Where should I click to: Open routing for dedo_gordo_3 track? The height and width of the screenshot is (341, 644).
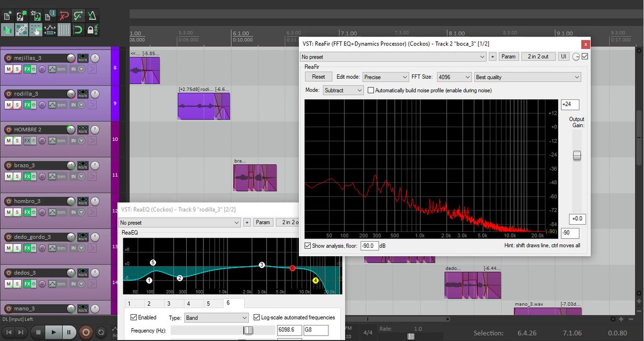click(83, 236)
